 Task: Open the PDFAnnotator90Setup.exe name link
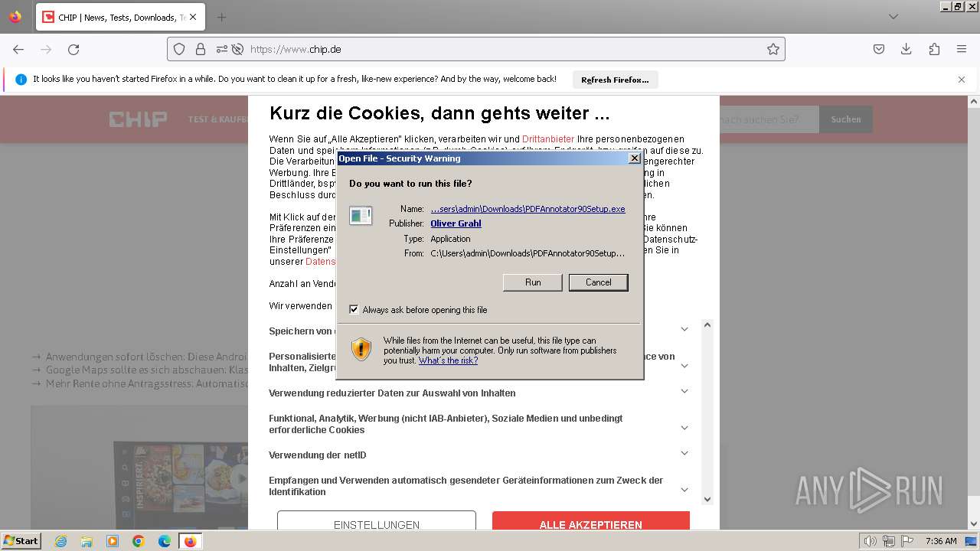coord(528,209)
